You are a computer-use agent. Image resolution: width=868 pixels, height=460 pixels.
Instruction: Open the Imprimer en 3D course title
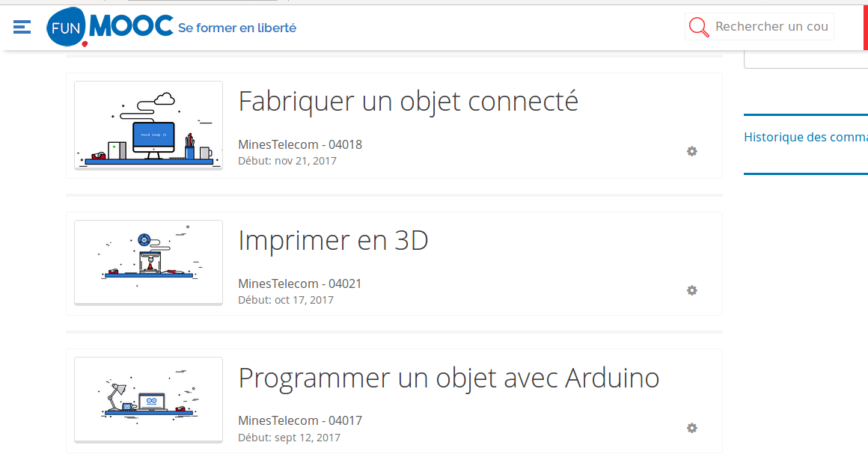point(333,241)
